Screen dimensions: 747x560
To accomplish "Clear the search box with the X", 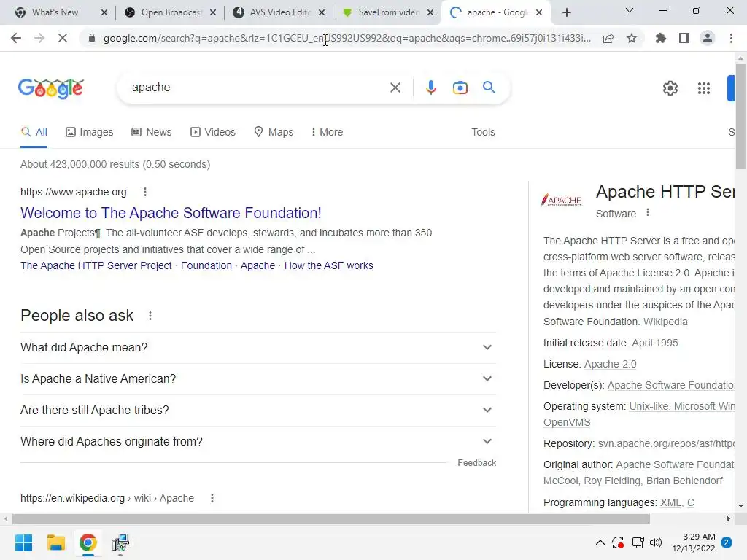I will [x=395, y=87].
